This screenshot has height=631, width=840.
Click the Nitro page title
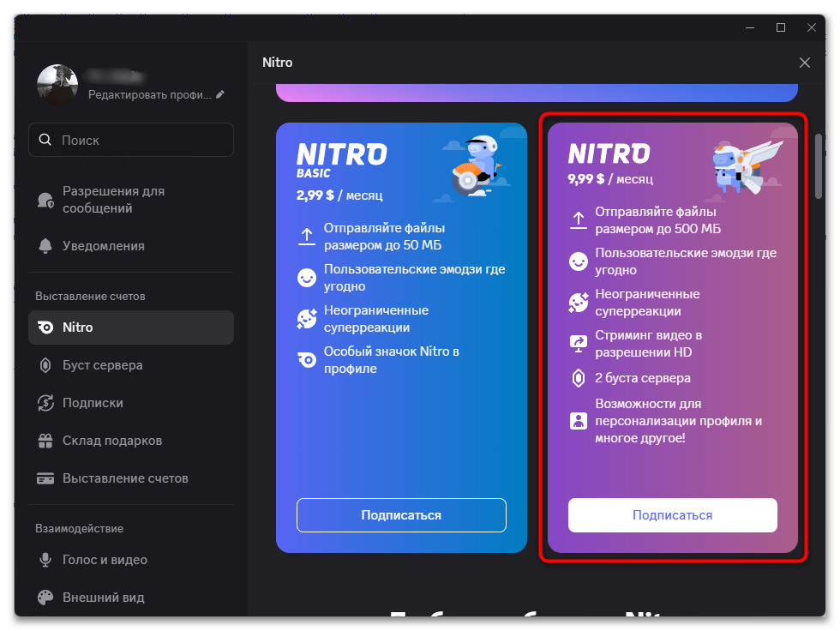click(x=278, y=63)
